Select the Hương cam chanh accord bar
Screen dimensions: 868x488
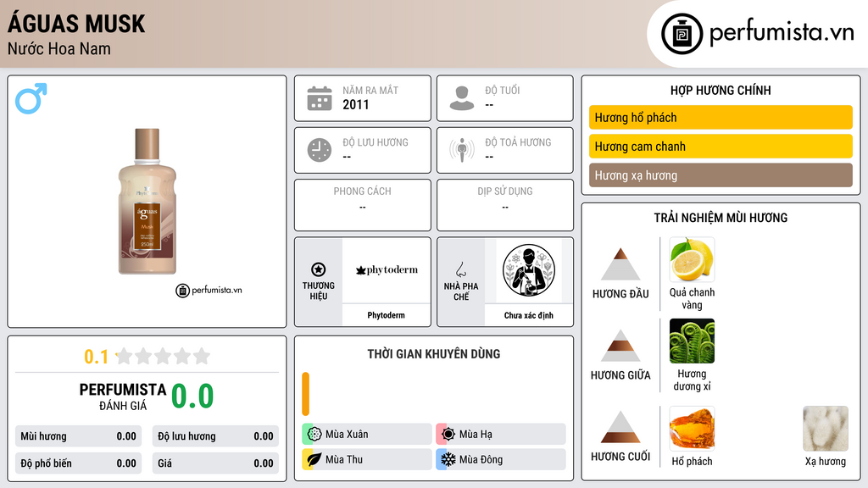(721, 146)
